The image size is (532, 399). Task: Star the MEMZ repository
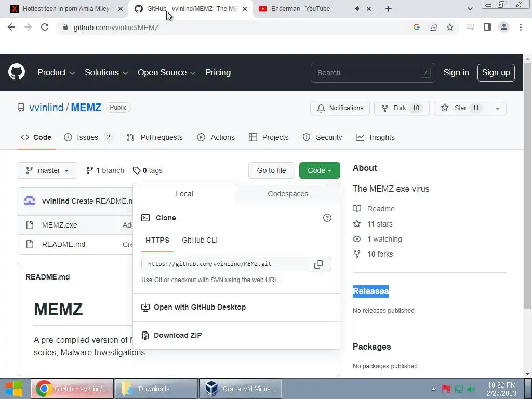[461, 108]
